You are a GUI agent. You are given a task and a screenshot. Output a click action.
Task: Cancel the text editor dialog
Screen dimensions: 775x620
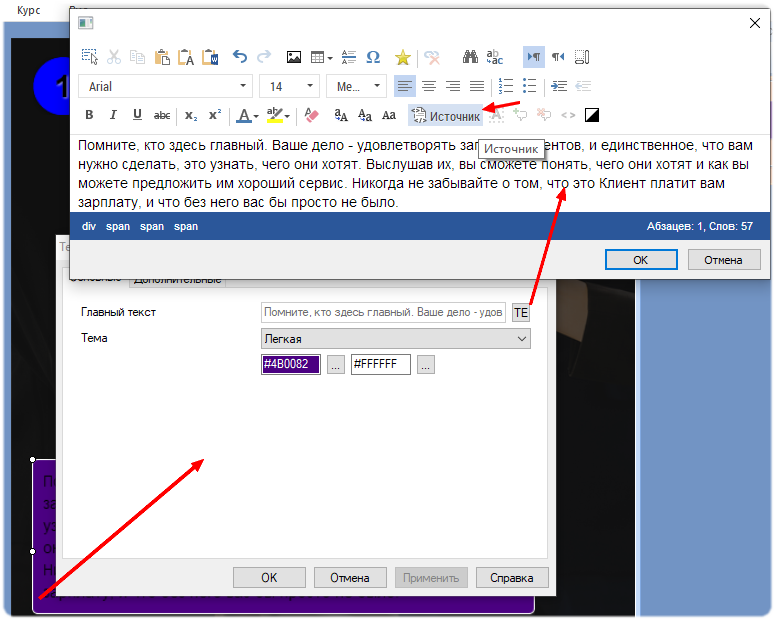[x=724, y=260]
